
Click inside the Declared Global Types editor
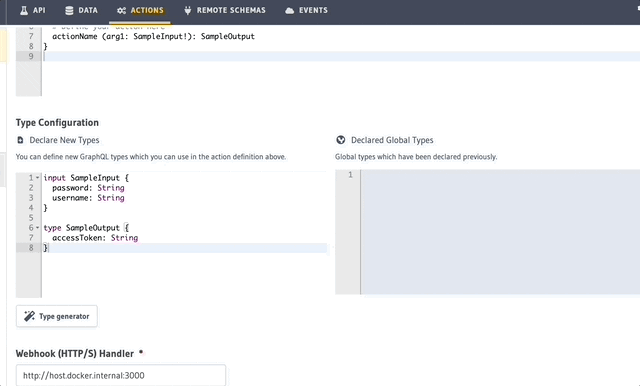pyautogui.click(x=500, y=232)
